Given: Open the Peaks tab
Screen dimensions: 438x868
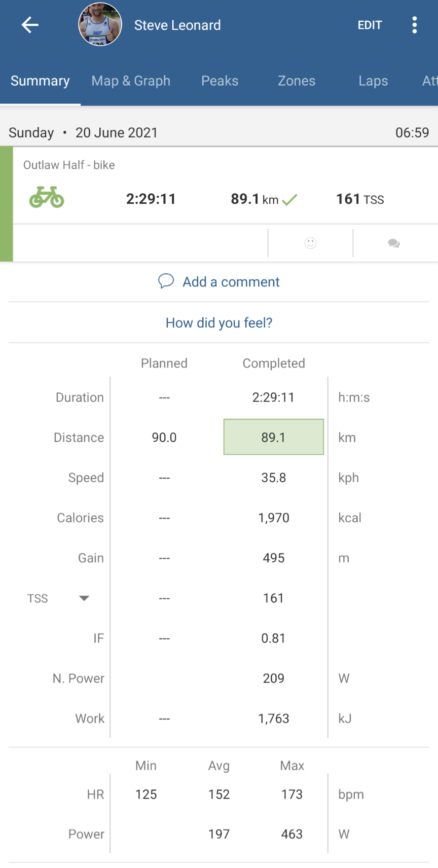Looking at the screenshot, I should click(220, 81).
